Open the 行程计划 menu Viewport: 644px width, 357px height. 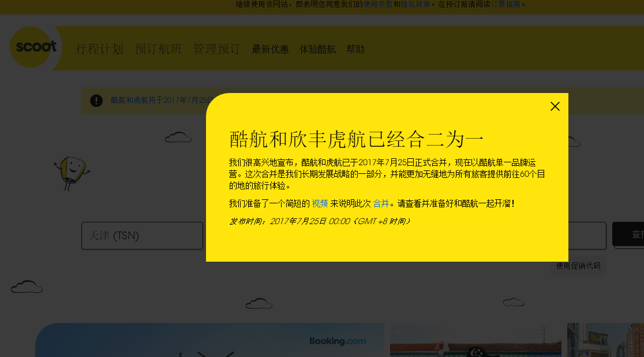pyautogui.click(x=100, y=49)
